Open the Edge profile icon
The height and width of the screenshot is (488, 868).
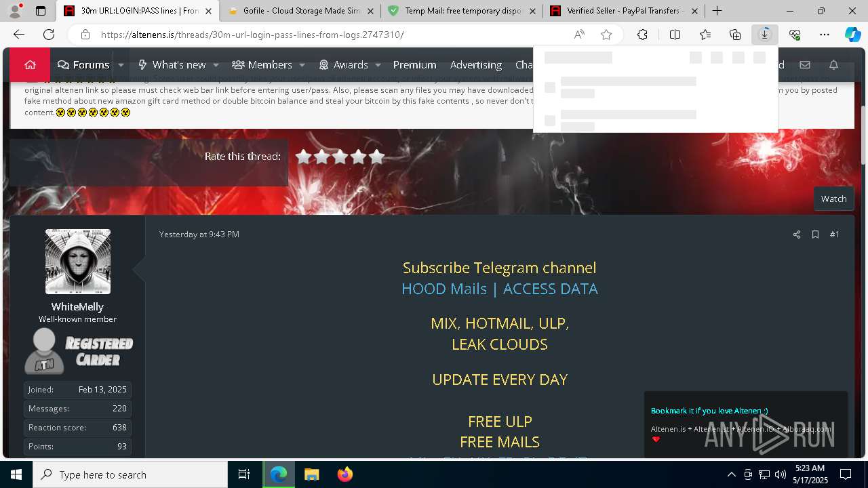click(x=15, y=11)
